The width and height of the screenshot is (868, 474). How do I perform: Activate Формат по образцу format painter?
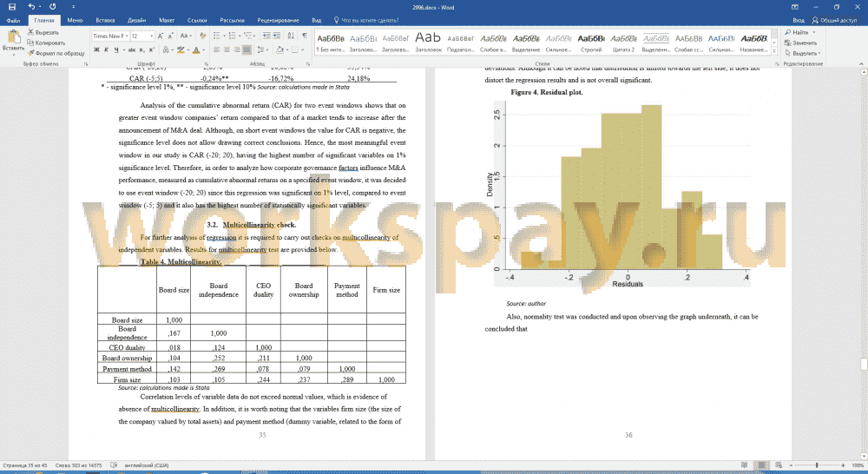coord(56,53)
